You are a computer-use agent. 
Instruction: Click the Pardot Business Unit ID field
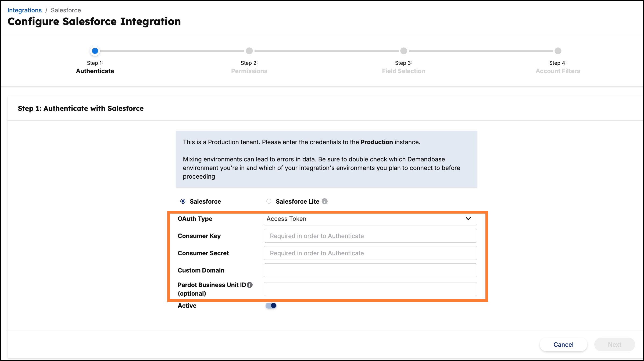click(x=370, y=289)
